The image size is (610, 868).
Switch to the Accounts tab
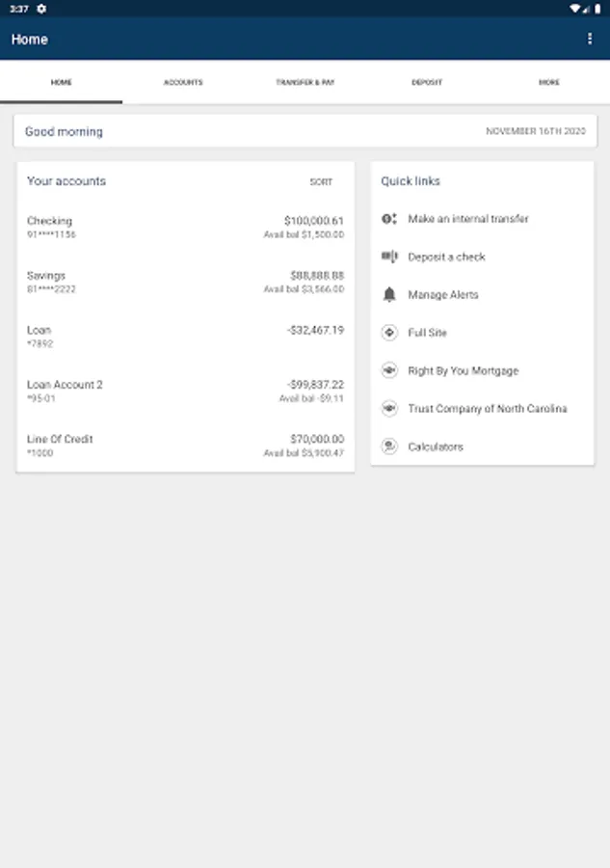coord(183,83)
